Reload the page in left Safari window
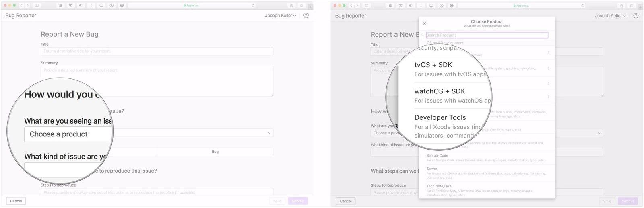 click(253, 6)
